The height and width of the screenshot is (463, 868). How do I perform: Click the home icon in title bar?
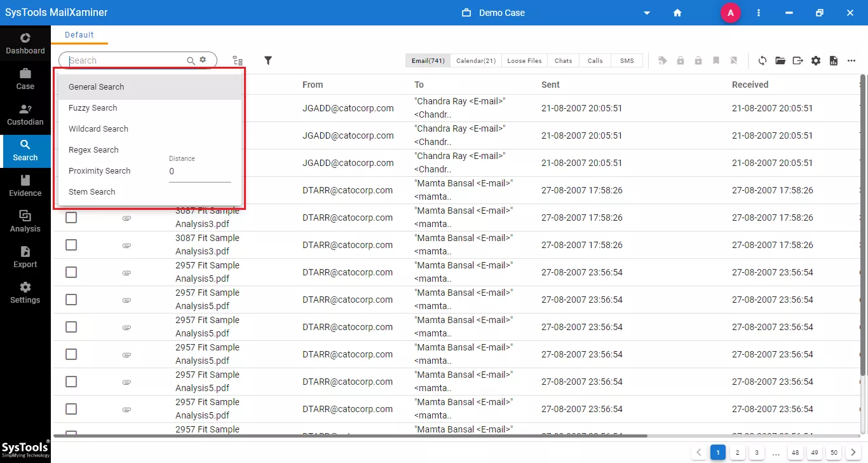click(677, 13)
